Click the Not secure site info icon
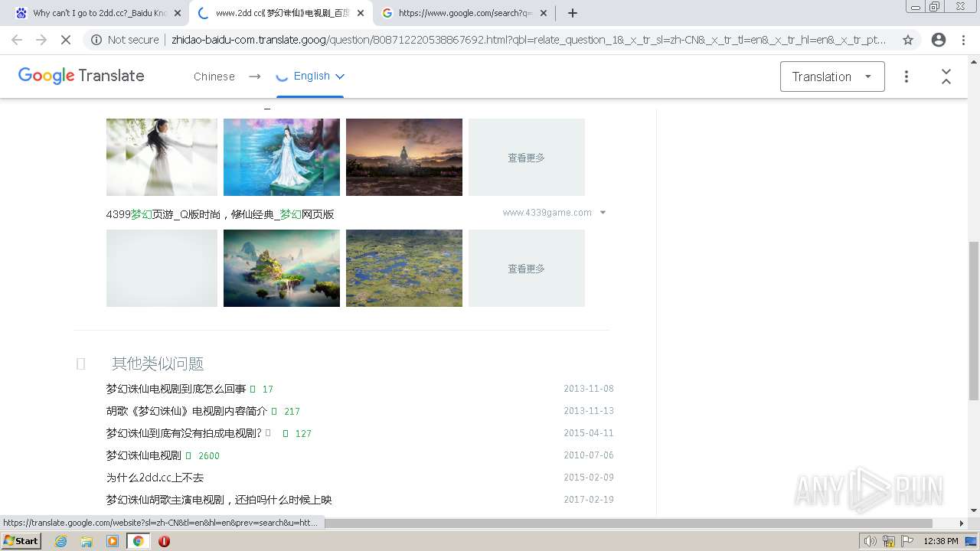980x551 pixels. click(x=96, y=40)
